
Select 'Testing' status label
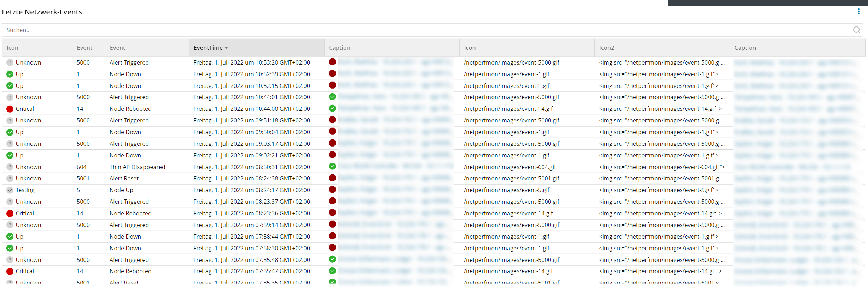click(25, 190)
